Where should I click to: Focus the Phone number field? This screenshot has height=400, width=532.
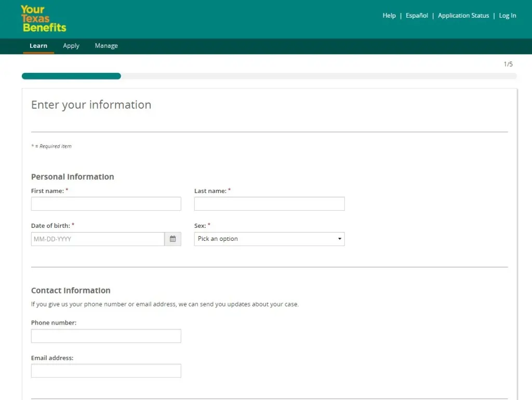(106, 336)
